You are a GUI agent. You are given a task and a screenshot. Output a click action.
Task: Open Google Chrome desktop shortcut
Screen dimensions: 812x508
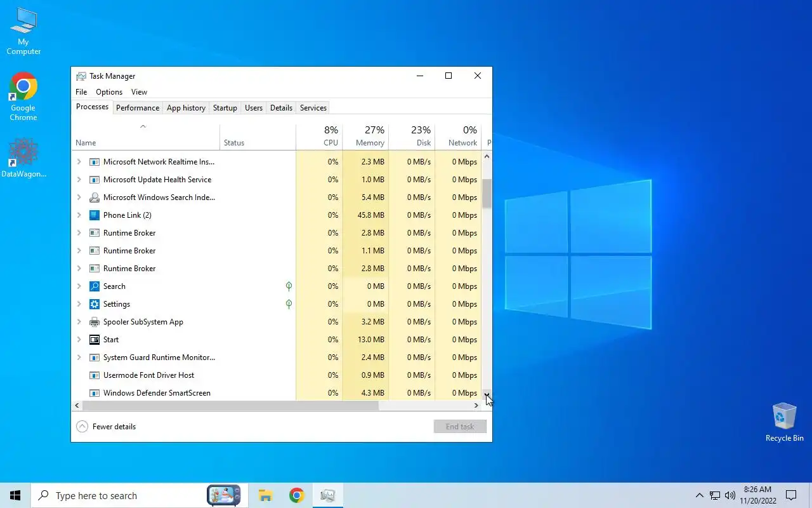click(23, 97)
